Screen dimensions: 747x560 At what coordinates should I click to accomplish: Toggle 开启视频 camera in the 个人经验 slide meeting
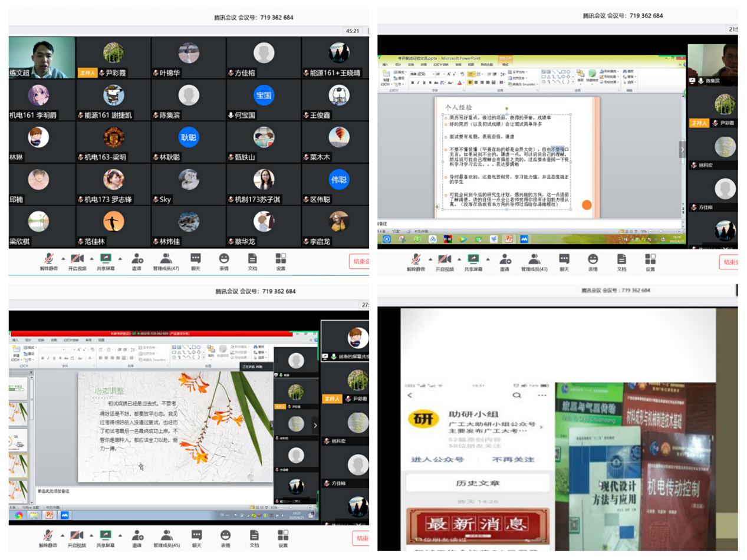(445, 260)
